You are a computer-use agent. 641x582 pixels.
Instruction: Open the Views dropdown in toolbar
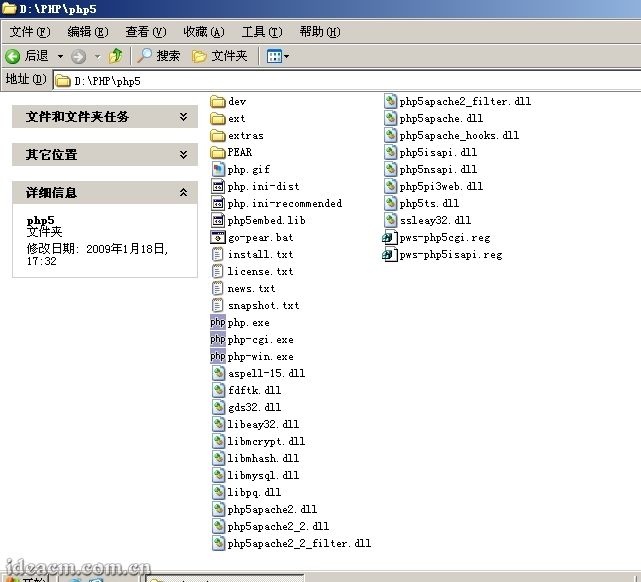click(278, 56)
